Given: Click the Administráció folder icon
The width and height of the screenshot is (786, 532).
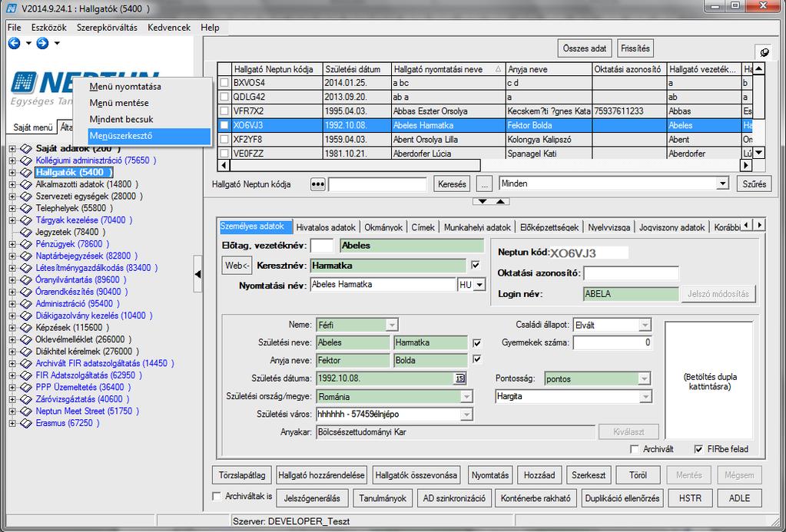Looking at the screenshot, I should click(x=26, y=304).
